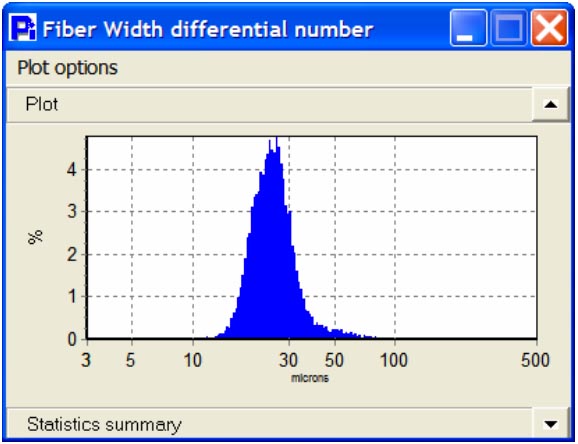This screenshot has height=444, width=578.
Task: Click the x-axis value 50
Action: pos(334,360)
